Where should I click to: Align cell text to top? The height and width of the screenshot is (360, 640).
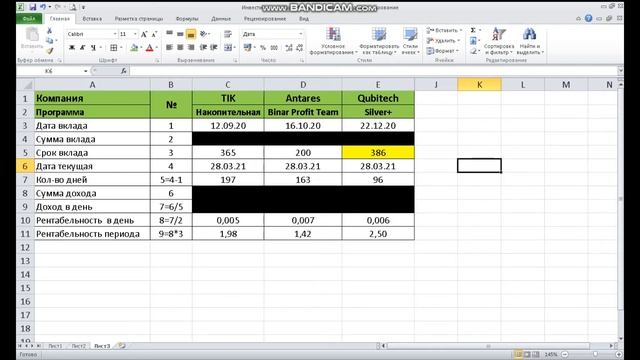pyautogui.click(x=169, y=34)
